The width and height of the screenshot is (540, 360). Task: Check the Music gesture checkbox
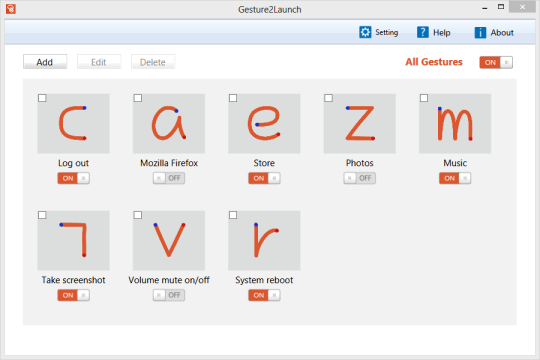click(x=424, y=98)
